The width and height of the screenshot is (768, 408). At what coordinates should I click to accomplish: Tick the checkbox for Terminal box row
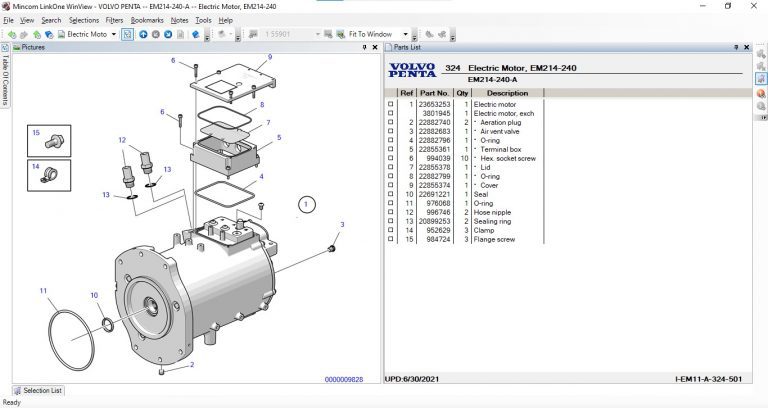click(390, 149)
